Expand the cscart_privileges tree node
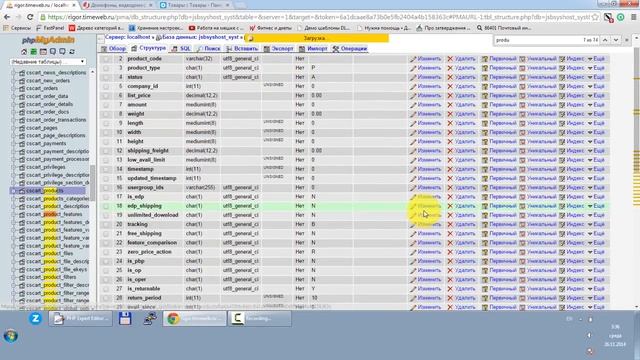This screenshot has height=360, width=640. [x=14, y=167]
